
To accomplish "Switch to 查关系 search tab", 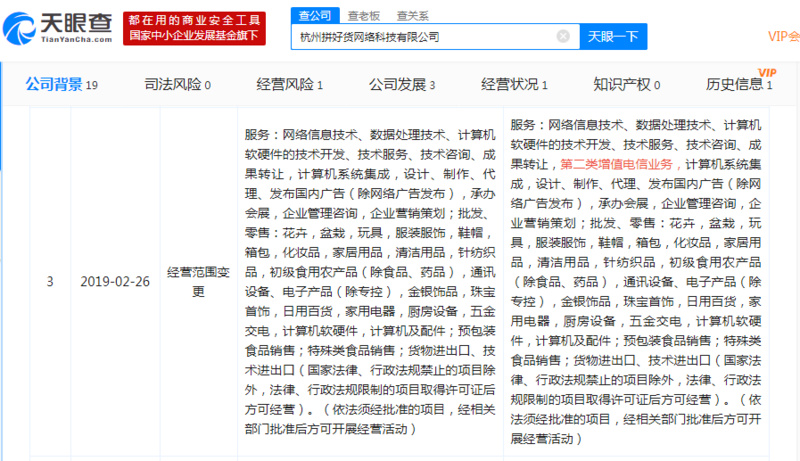I will tap(411, 13).
